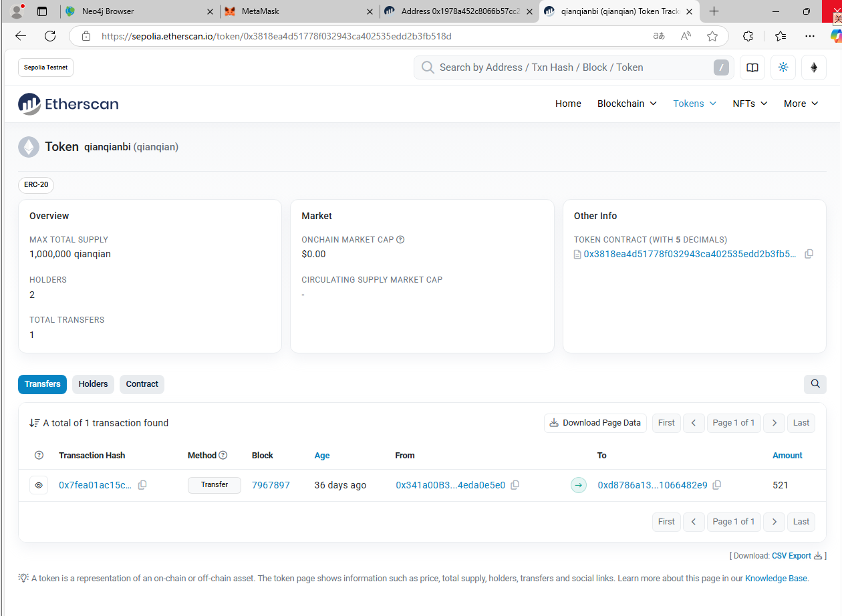Open the token contract address link
Screen dimensions: 842x616
690,254
